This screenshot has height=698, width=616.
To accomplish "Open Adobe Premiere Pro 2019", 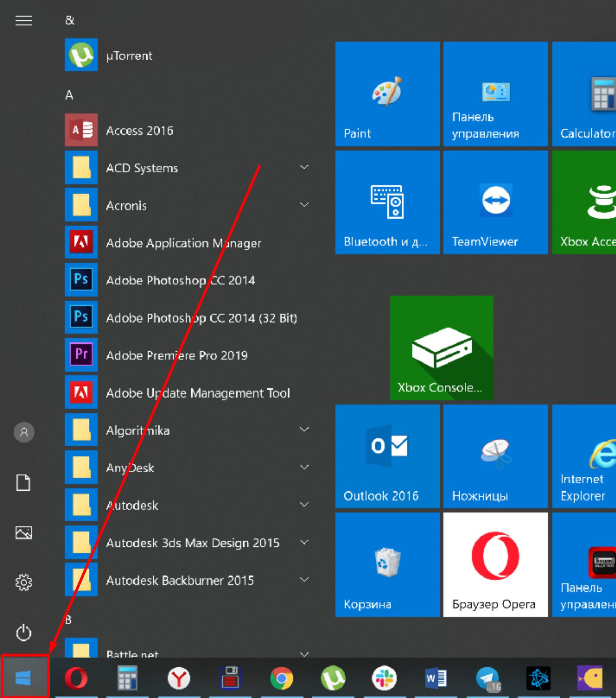I will [188, 355].
